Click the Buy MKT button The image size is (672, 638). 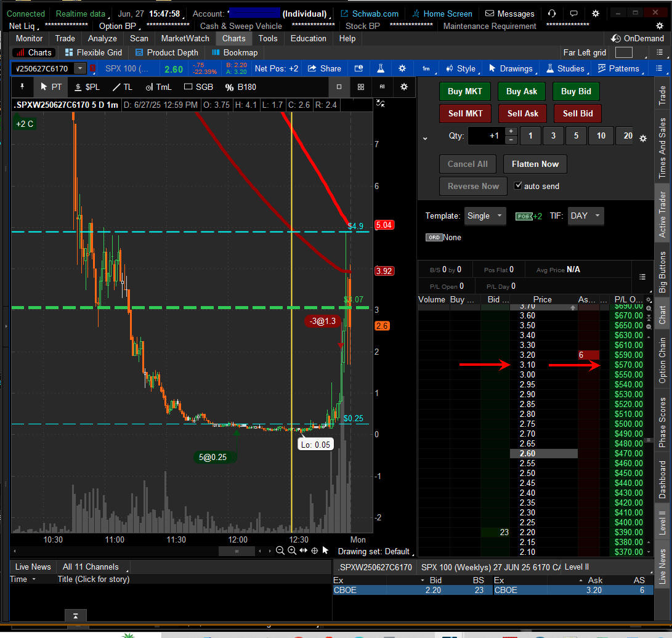pos(465,91)
